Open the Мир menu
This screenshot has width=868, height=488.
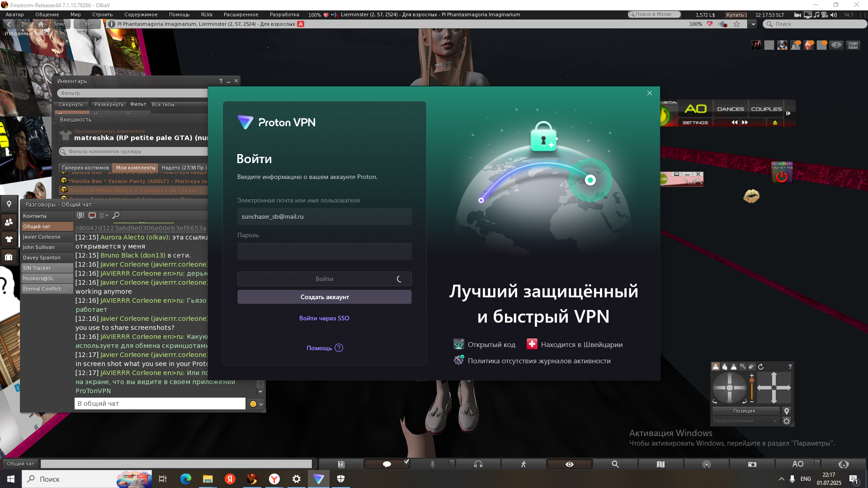[75, 14]
